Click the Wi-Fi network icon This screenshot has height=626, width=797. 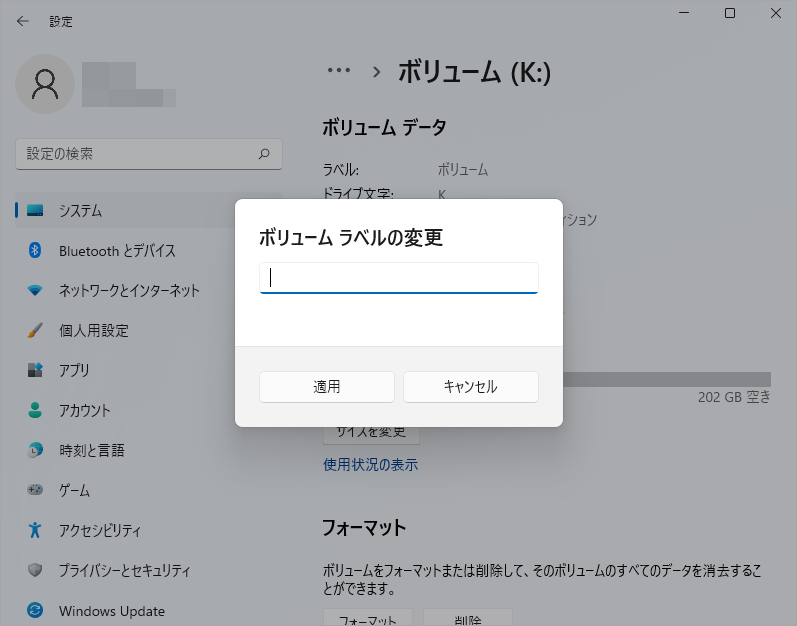[35, 290]
